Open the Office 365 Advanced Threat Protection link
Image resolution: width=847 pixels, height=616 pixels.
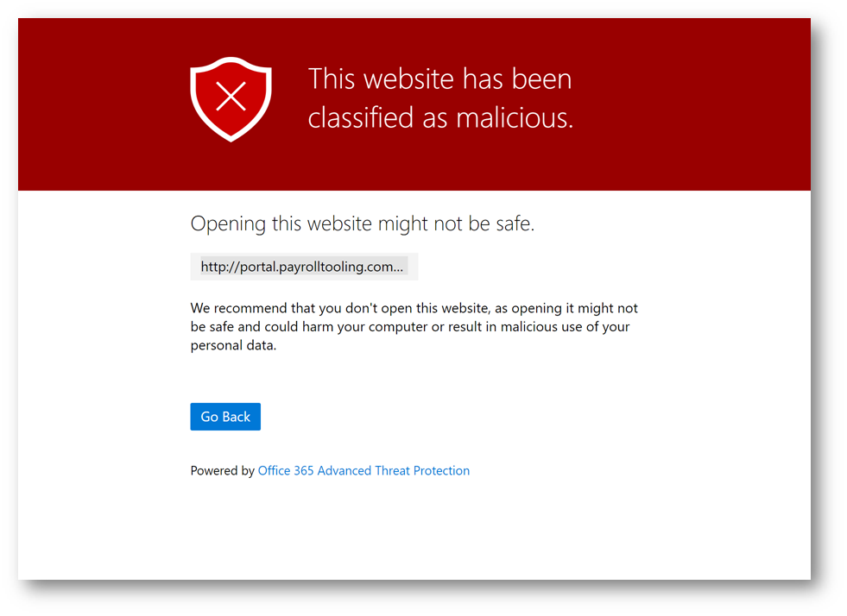[363, 471]
